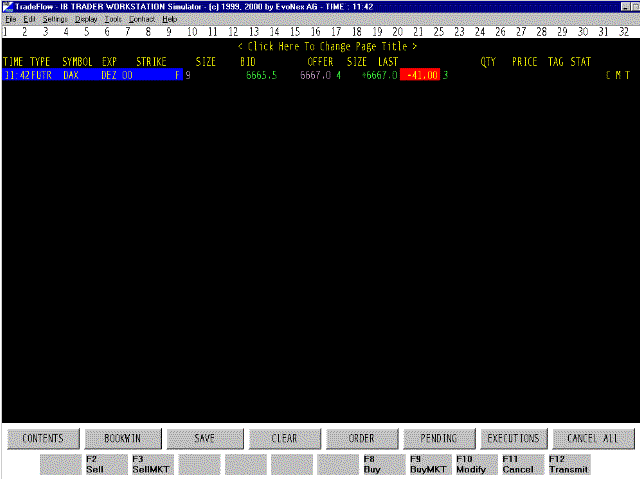
Task: Click the TradeFlow title bar app icon
Action: 7,7
